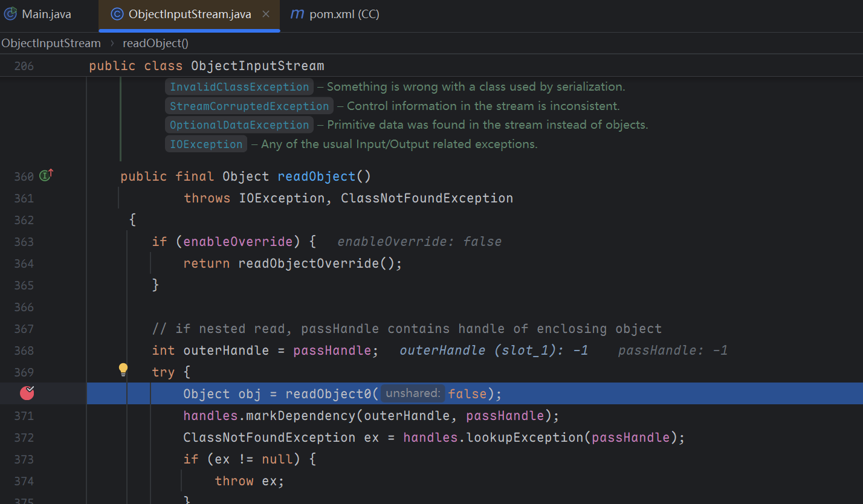Click the IOException link in Javadoc
This screenshot has width=863, height=504.
click(x=205, y=144)
